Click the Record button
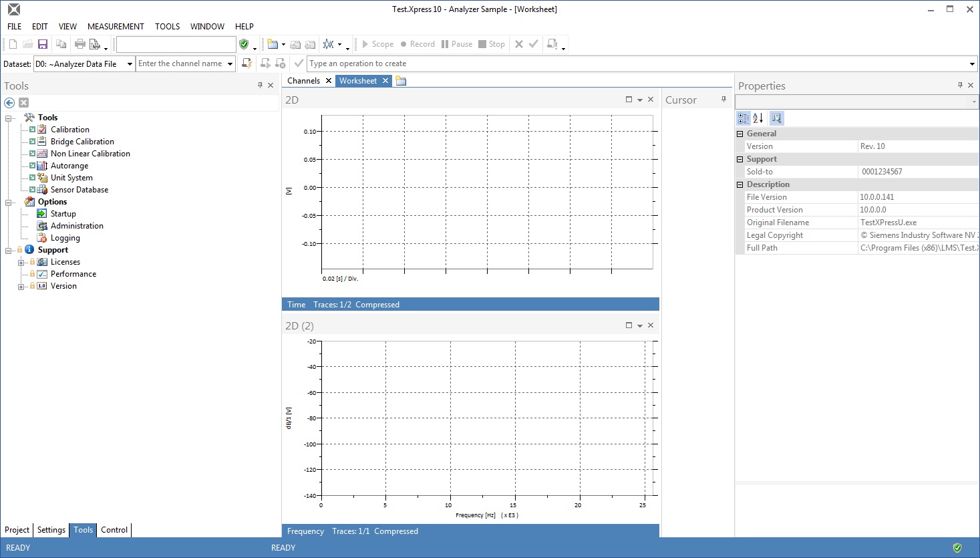The height and width of the screenshot is (558, 980). (x=418, y=44)
